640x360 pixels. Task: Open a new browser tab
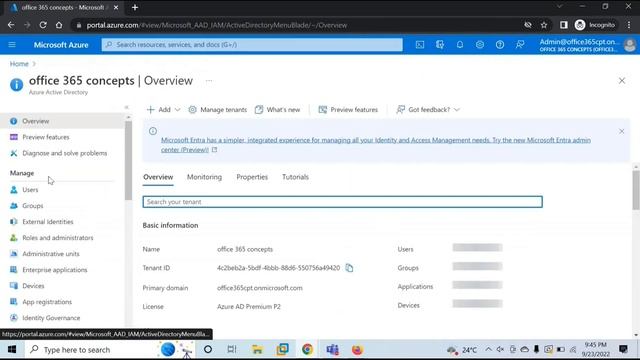coord(135,7)
